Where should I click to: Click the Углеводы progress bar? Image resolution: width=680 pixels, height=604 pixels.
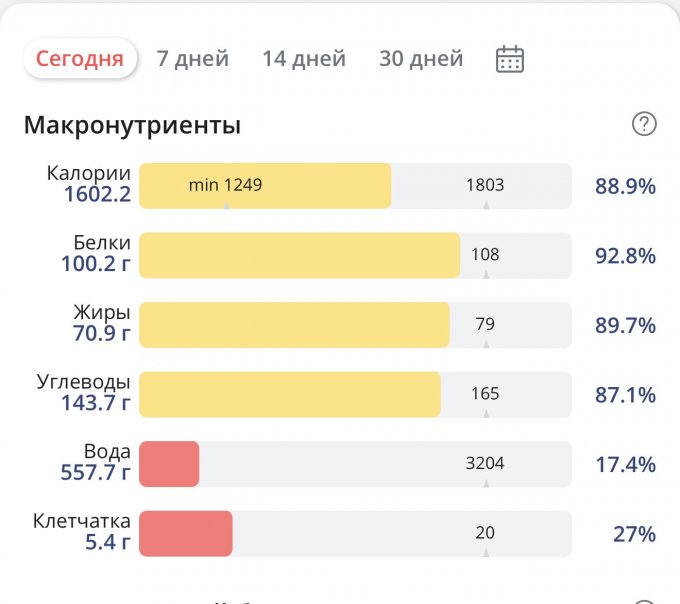pos(355,395)
